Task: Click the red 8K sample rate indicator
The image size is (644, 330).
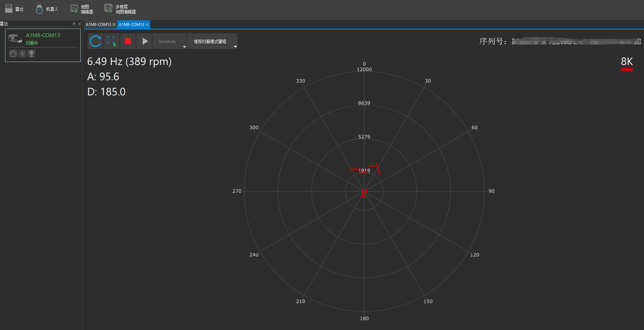Action: [x=627, y=64]
